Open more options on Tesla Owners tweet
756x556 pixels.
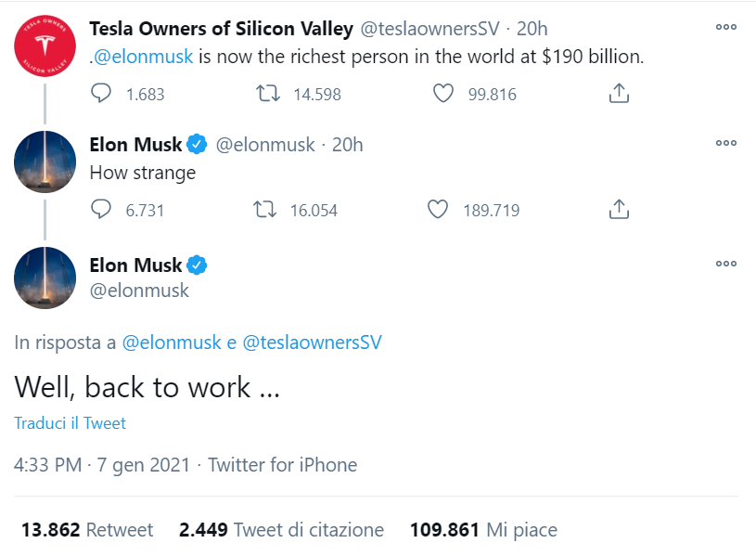726,28
